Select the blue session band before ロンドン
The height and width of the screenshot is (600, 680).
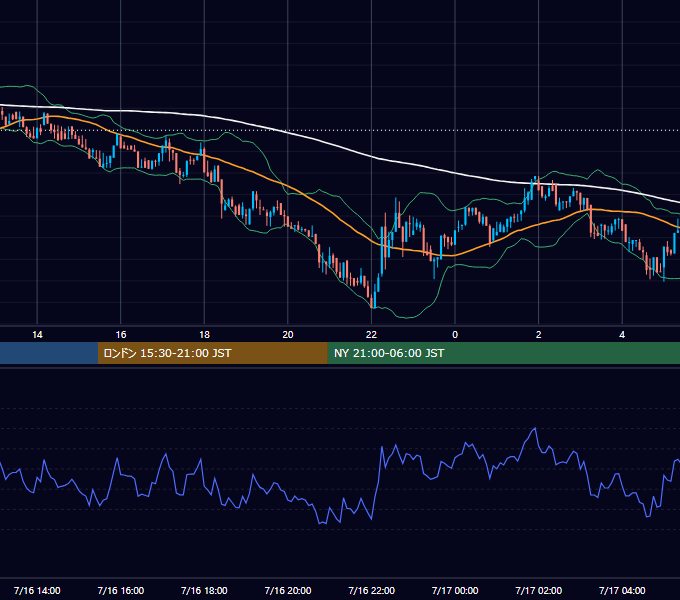click(x=49, y=353)
